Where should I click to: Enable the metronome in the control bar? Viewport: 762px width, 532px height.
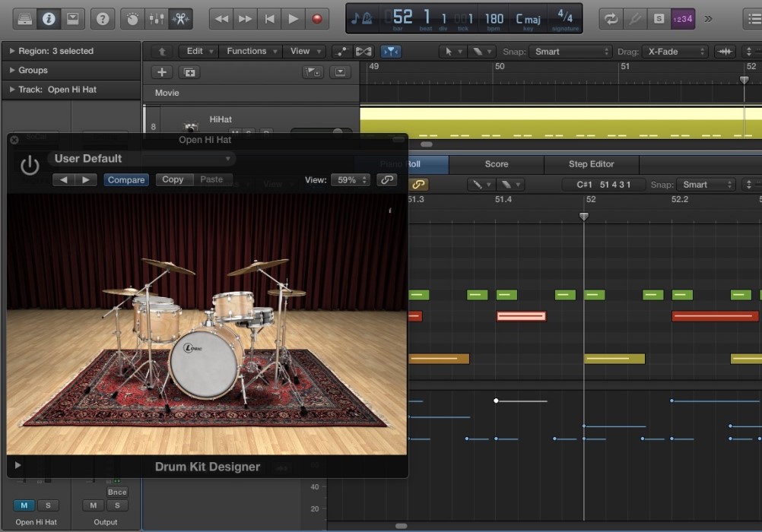[x=366, y=17]
